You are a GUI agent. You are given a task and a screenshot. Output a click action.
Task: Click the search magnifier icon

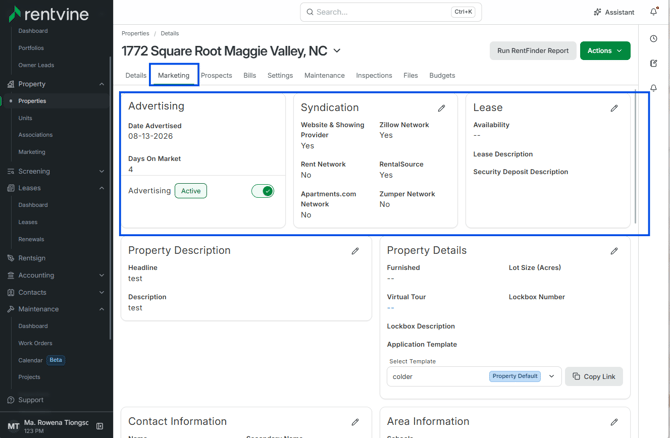click(310, 12)
